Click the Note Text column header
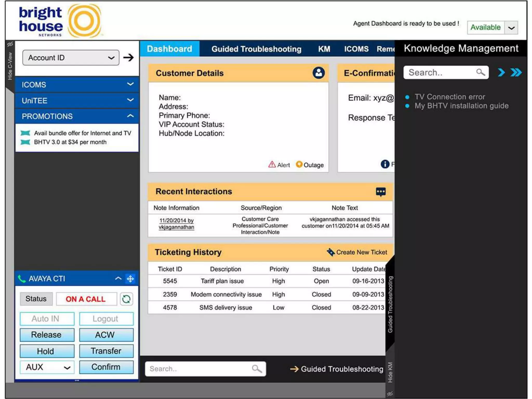 pos(344,208)
